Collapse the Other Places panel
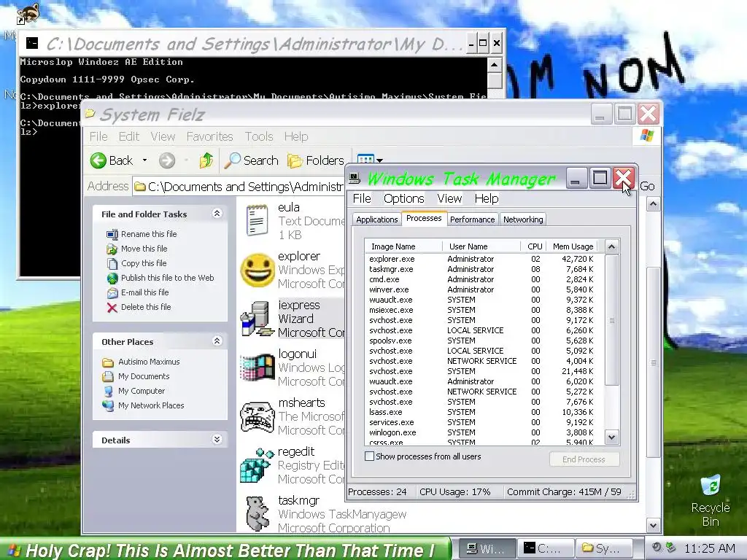The image size is (747, 560). point(217,341)
